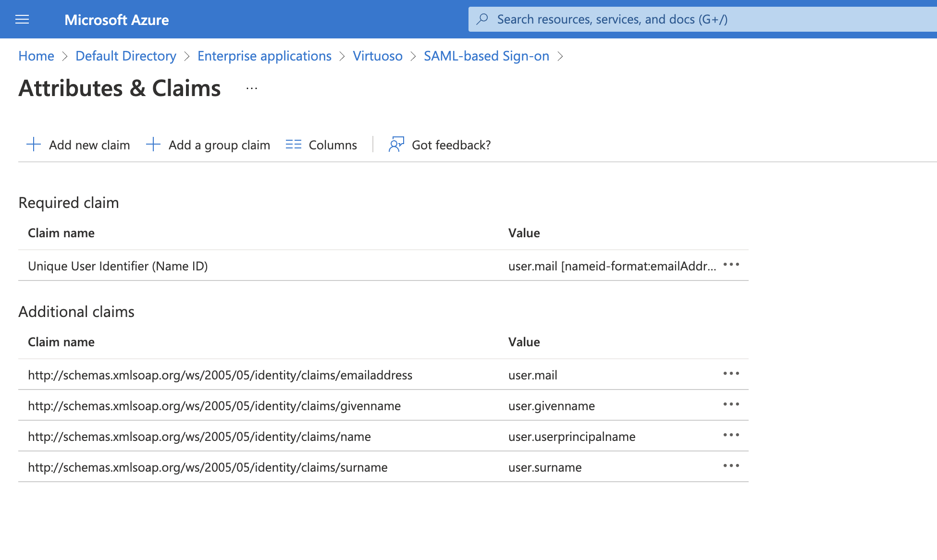Screen dimensions: 937x560
Task: Click Value header under Additional claims
Action: pos(524,342)
